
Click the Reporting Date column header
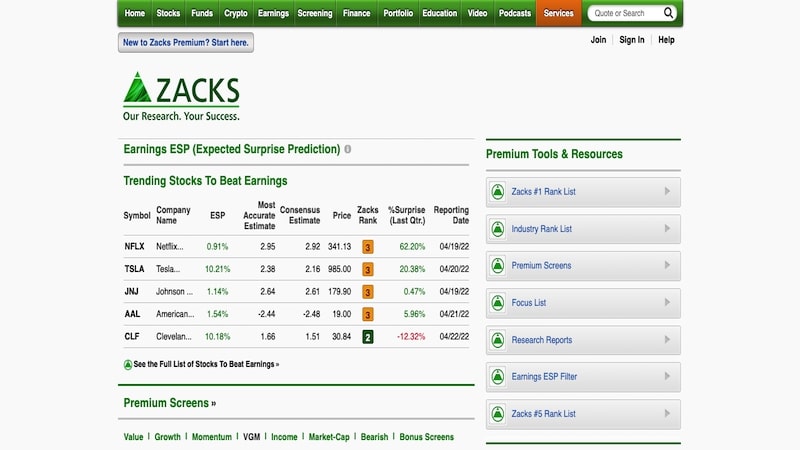coord(451,215)
